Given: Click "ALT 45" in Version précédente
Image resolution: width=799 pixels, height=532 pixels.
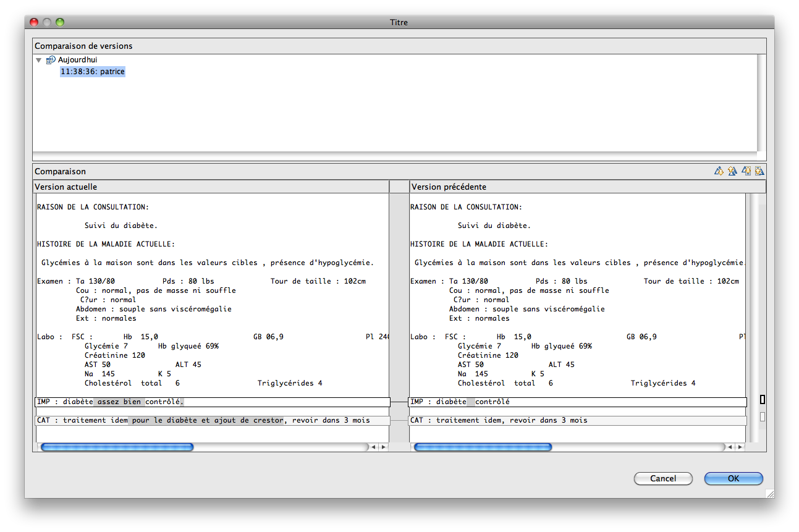Looking at the screenshot, I should tap(561, 365).
